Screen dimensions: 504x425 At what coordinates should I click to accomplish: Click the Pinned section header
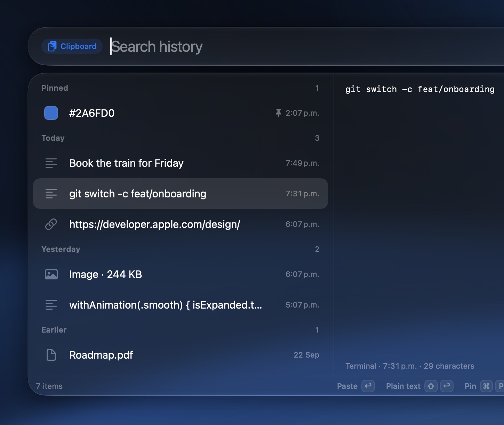pyautogui.click(x=55, y=88)
